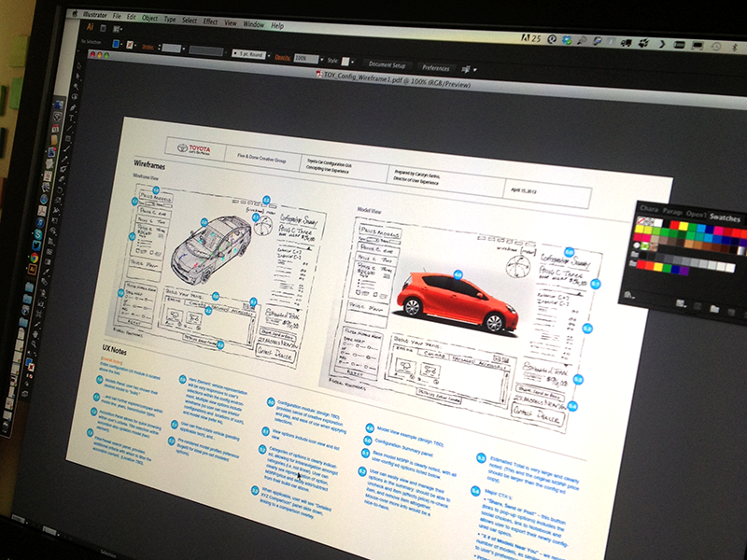Screen dimensions: 747x560
Task: Click New Color Group folder icon
Action: pos(714,309)
